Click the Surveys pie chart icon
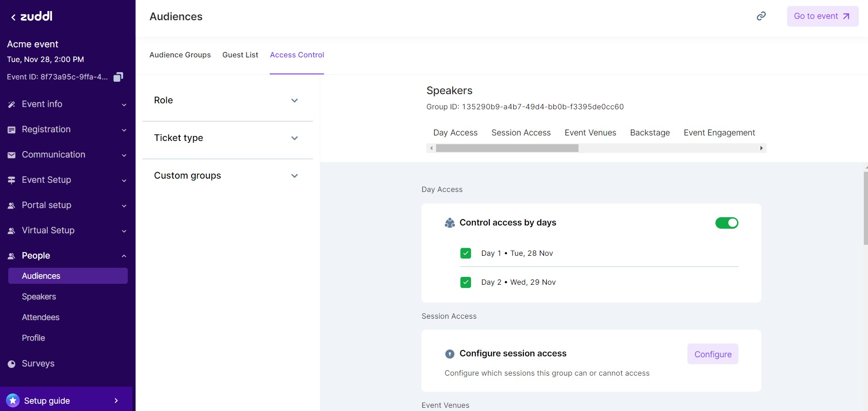 coord(11,364)
